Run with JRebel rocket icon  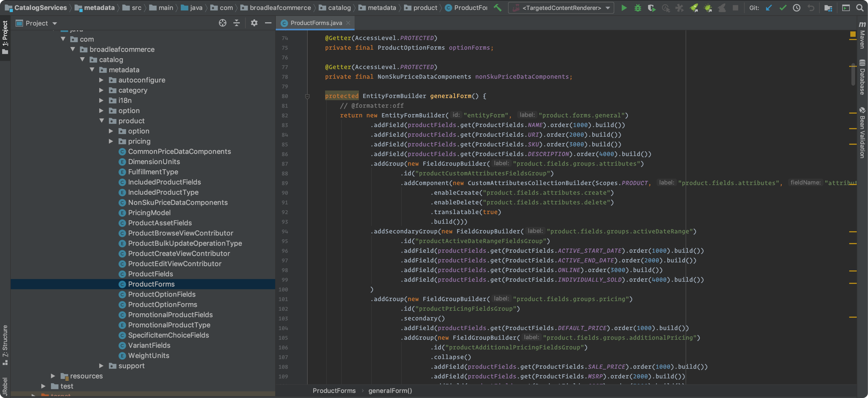(694, 8)
